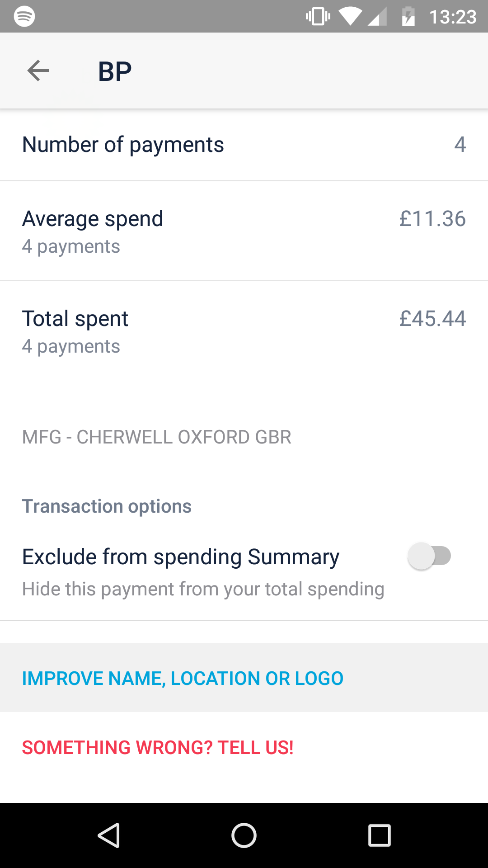Toggle Exclude from spending Summary switch
This screenshot has height=868, width=488.
(x=429, y=556)
